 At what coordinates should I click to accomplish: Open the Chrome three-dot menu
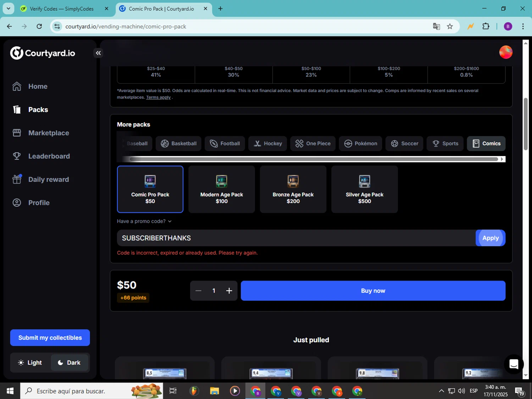[x=523, y=26]
